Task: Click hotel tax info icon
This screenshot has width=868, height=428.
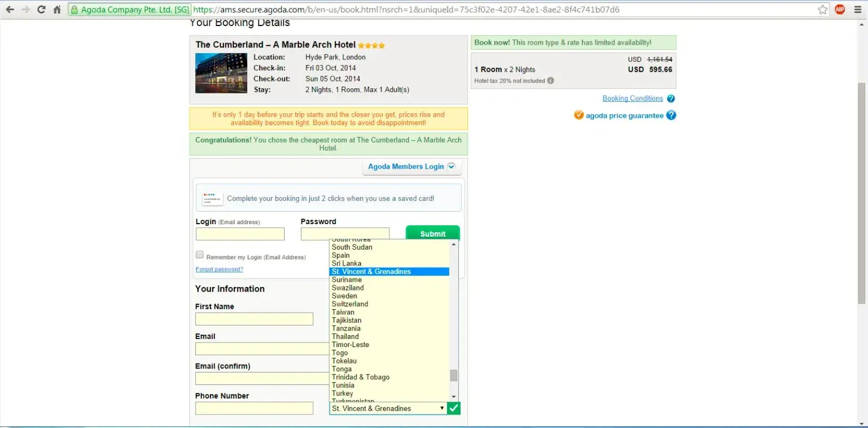Action: 551,81
